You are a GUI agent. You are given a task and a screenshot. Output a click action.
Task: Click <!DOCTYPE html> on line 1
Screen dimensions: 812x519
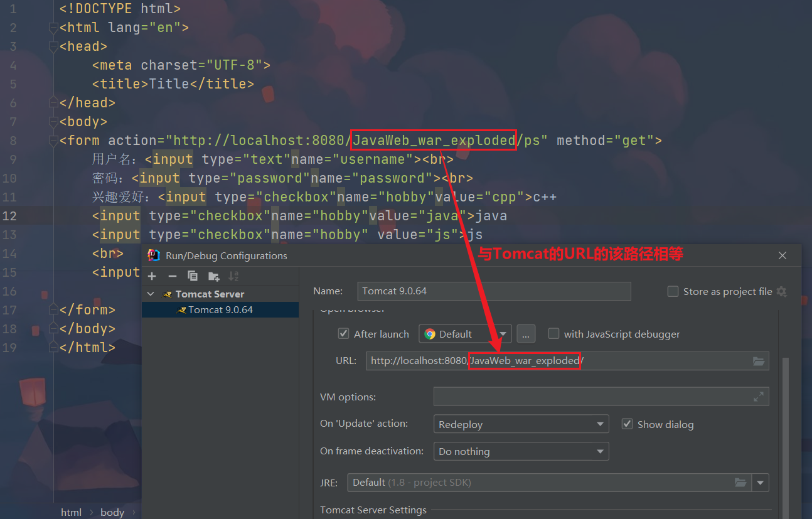coord(120,9)
